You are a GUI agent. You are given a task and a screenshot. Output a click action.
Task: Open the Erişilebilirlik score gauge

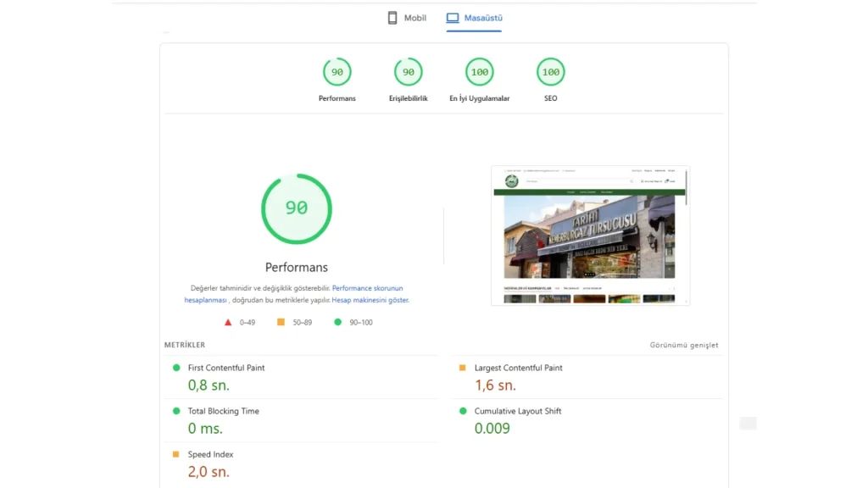(409, 72)
